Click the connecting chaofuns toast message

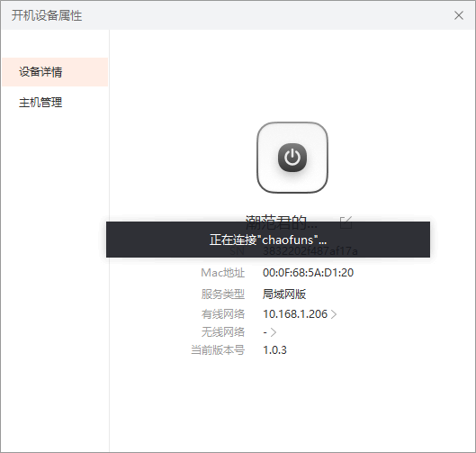pos(268,240)
